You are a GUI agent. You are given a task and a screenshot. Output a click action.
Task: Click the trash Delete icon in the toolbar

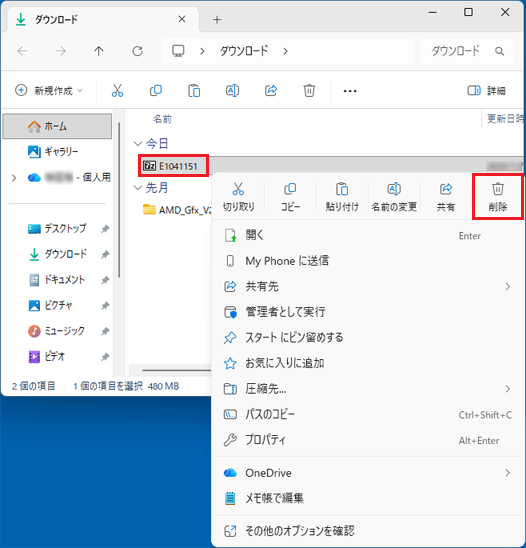coord(309,91)
